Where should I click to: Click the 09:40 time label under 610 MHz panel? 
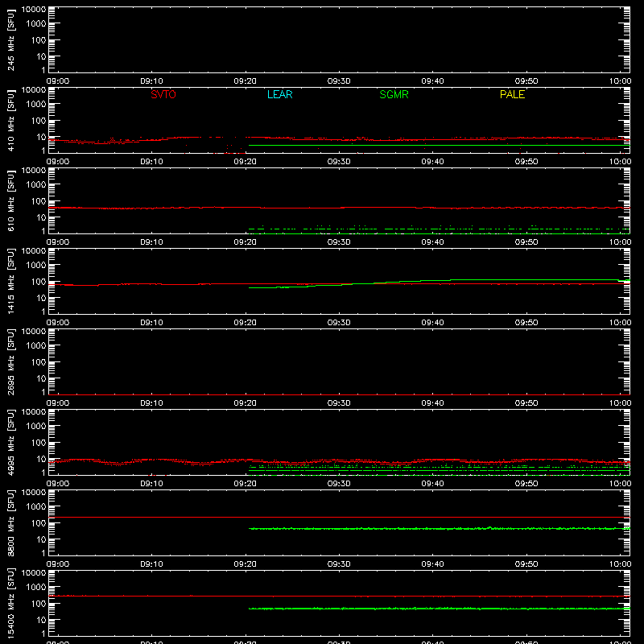[432, 242]
